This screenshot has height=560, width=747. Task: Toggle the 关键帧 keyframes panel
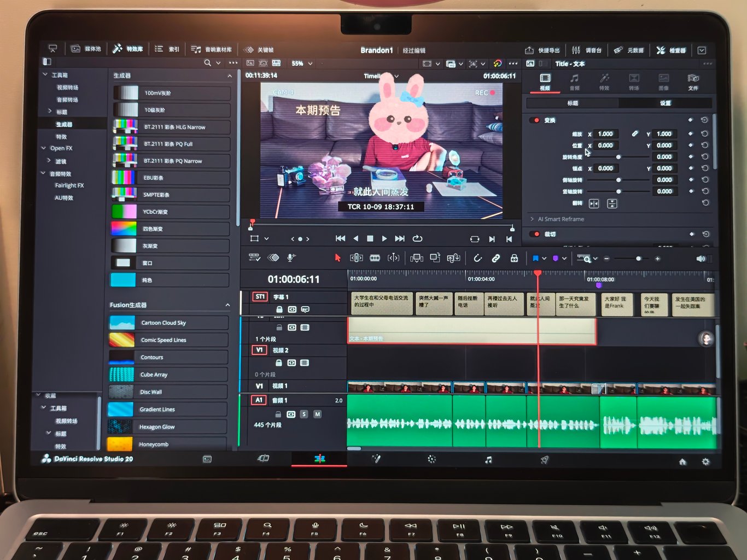coord(259,50)
